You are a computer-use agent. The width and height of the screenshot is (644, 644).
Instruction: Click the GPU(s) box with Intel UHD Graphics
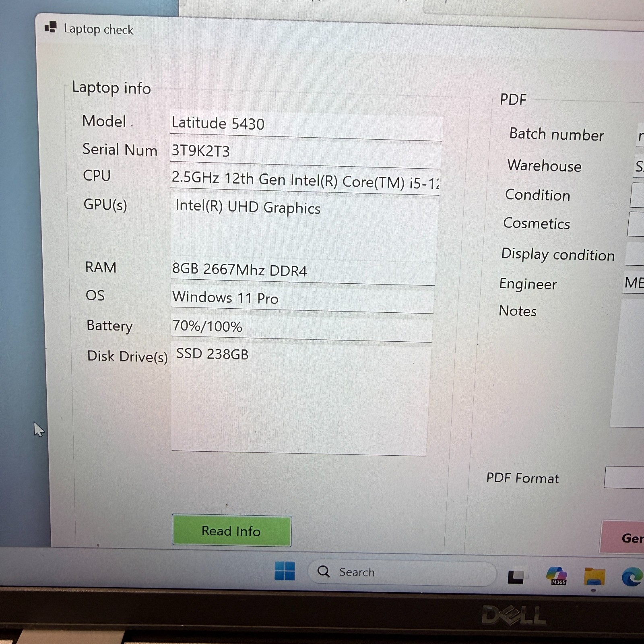pyautogui.click(x=304, y=227)
